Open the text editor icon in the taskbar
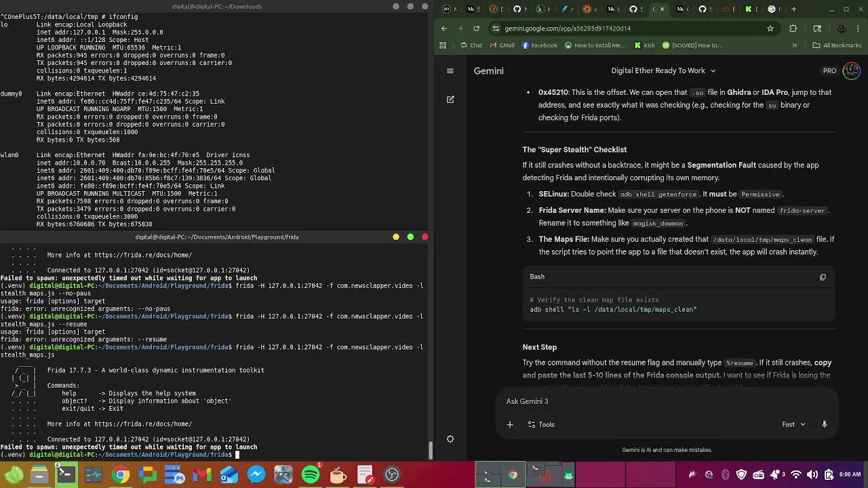The height and width of the screenshot is (488, 868). pyautogui.click(x=365, y=474)
